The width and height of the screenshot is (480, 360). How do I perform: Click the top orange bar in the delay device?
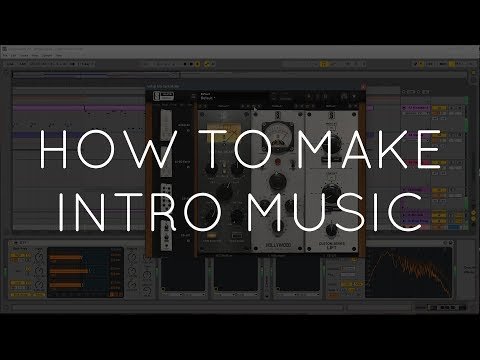tap(66, 257)
